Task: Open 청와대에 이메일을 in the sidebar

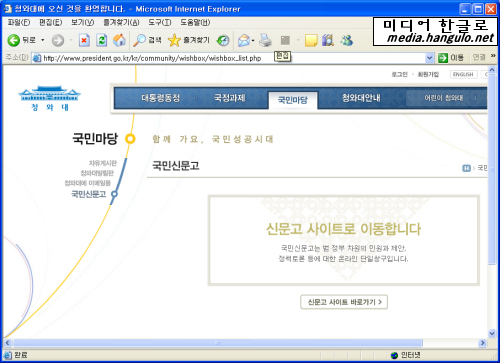Action: tap(88, 183)
